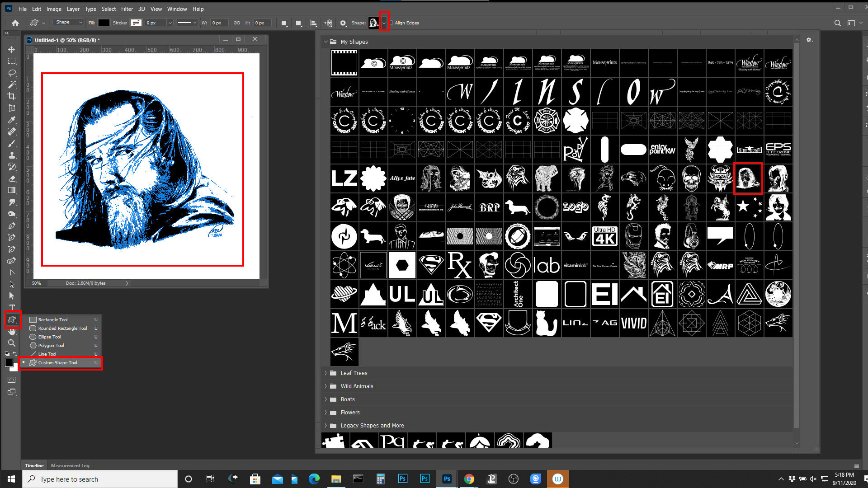Click the Home icon in the options bar
The image size is (868, 488).
click(x=15, y=23)
